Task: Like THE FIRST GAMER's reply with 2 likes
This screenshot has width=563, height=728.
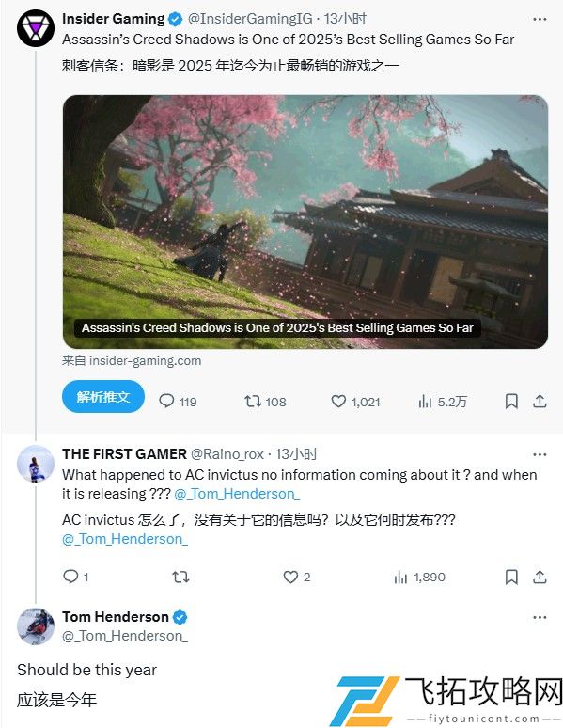Action: (297, 577)
